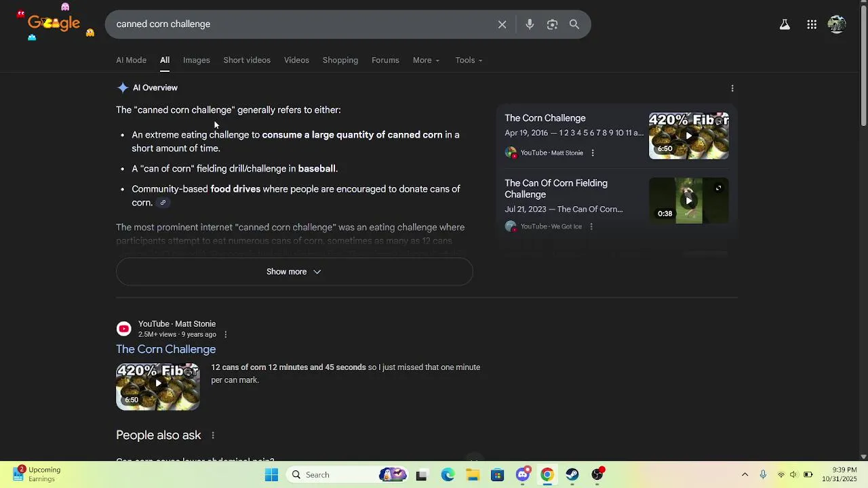Open Microsoft Edge from the taskbar
Image resolution: width=868 pixels, height=488 pixels.
click(448, 475)
